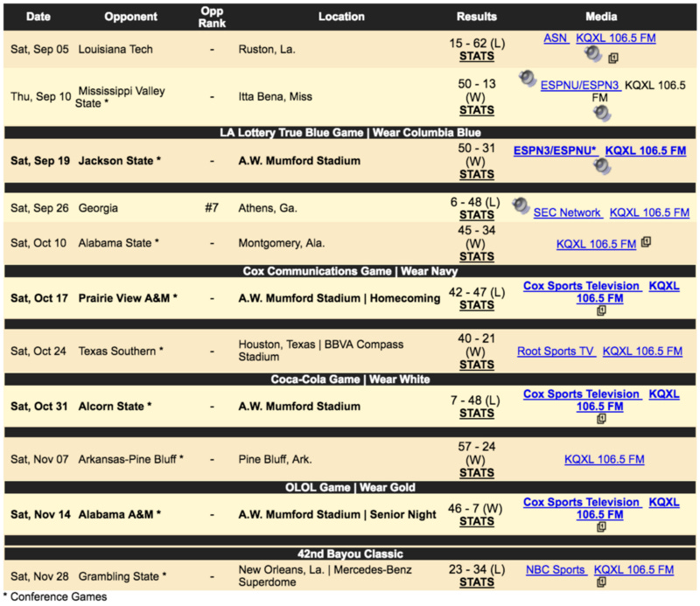Open KQXL 106.5 FM link in Alabama State row
Viewport: 700px width, 606px height.
(596, 244)
